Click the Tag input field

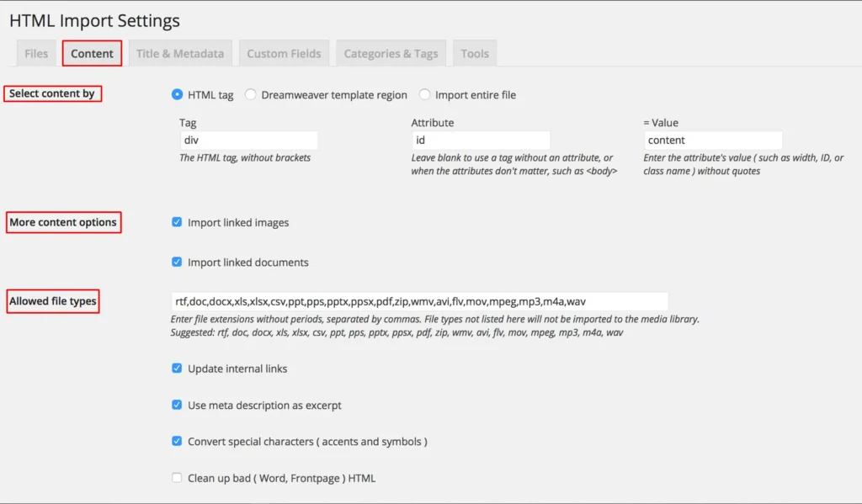click(x=248, y=140)
